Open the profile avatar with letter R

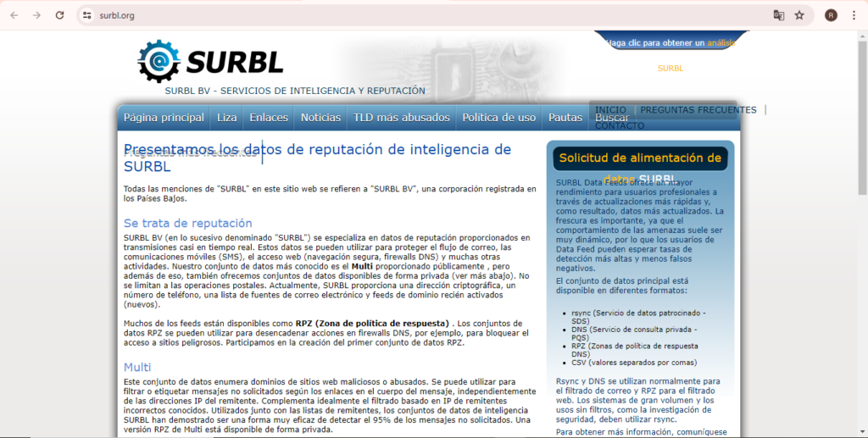pyautogui.click(x=831, y=15)
